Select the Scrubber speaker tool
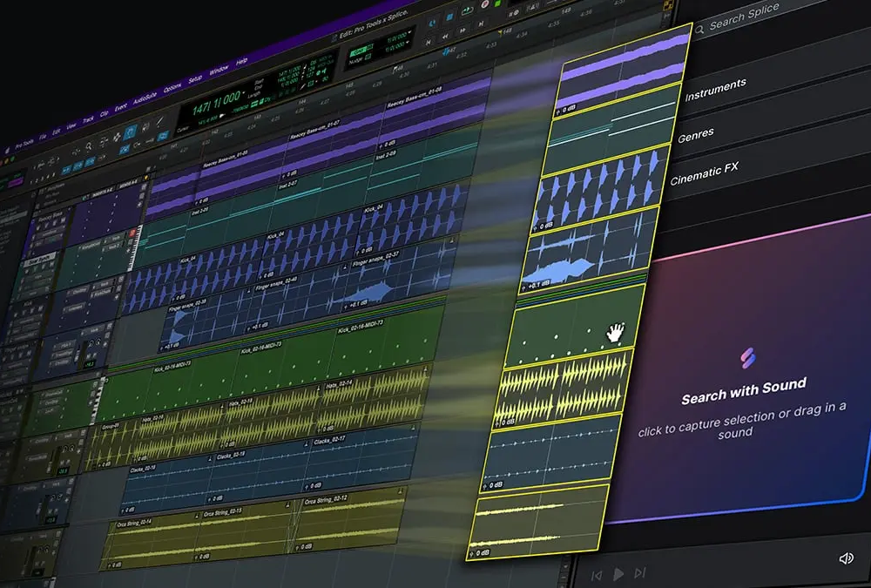871x588 pixels. click(x=145, y=126)
